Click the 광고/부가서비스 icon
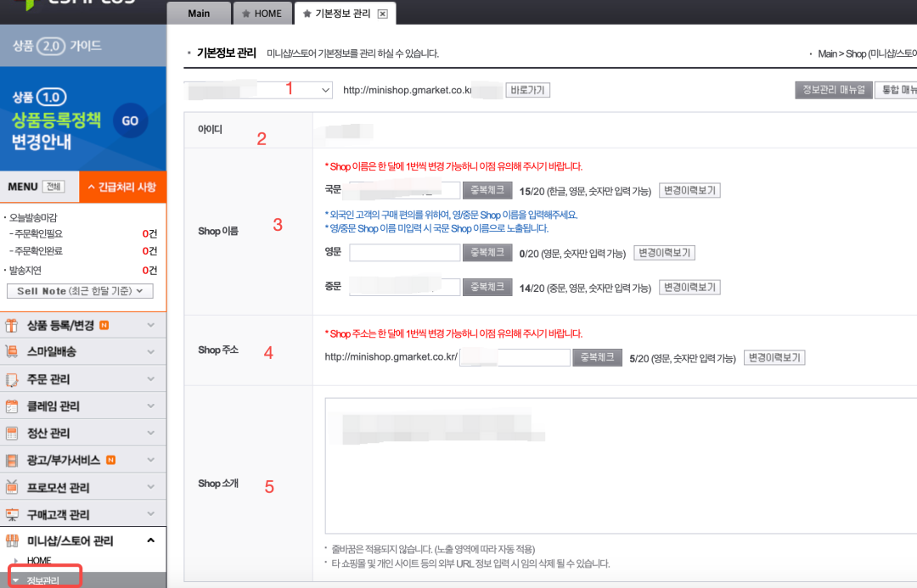Image resolution: width=917 pixels, height=588 pixels. [x=11, y=461]
